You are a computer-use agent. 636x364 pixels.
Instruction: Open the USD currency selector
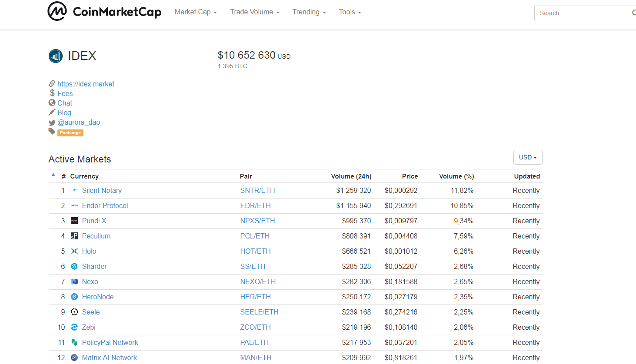pos(528,157)
